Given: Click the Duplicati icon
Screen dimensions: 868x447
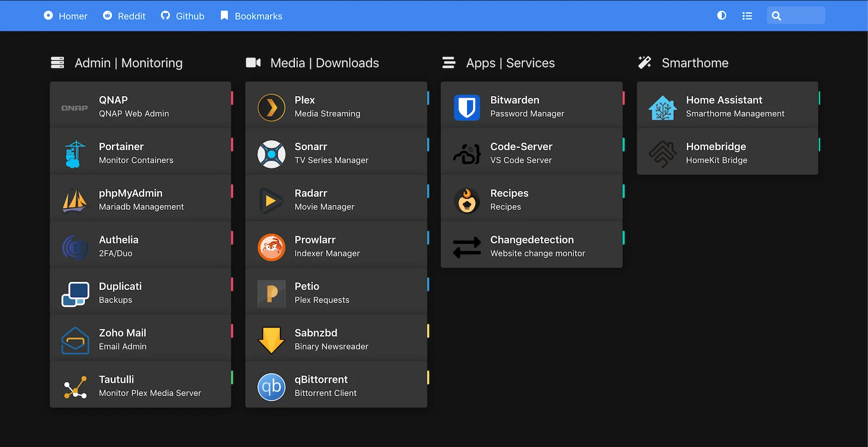Looking at the screenshot, I should tap(75, 294).
